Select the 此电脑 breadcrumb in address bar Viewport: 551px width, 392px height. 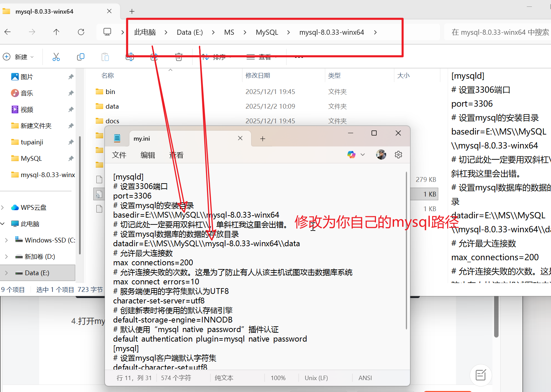click(x=145, y=32)
